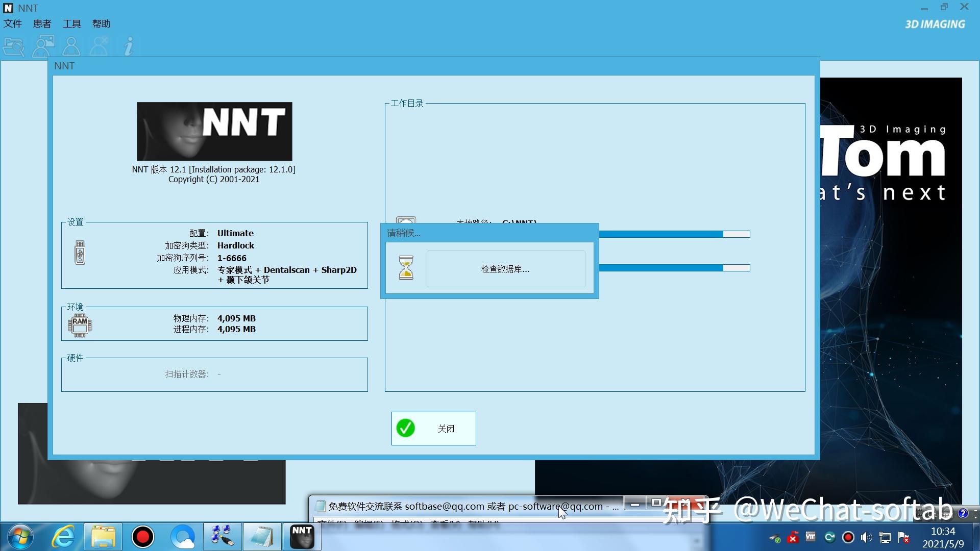Viewport: 980px width, 551px height.
Task: Click the 检查数据库 status box
Action: tap(505, 269)
